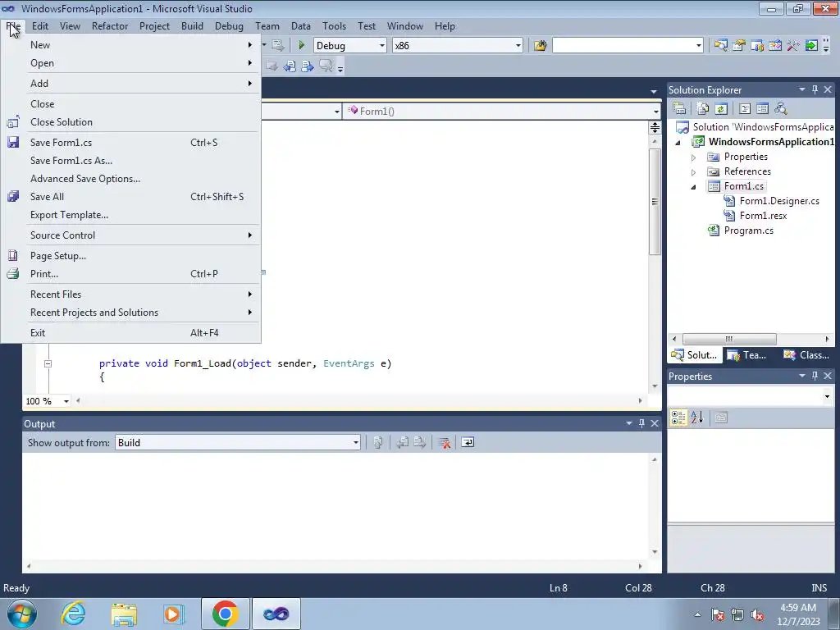Refresh the Solution Explorer tree

click(x=721, y=108)
